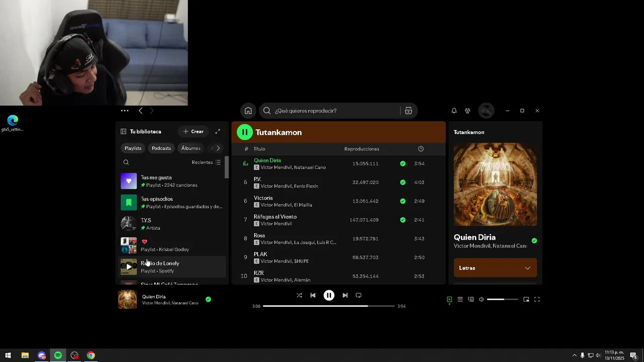Open artist link Alemán
644x362 pixels.
point(302,280)
